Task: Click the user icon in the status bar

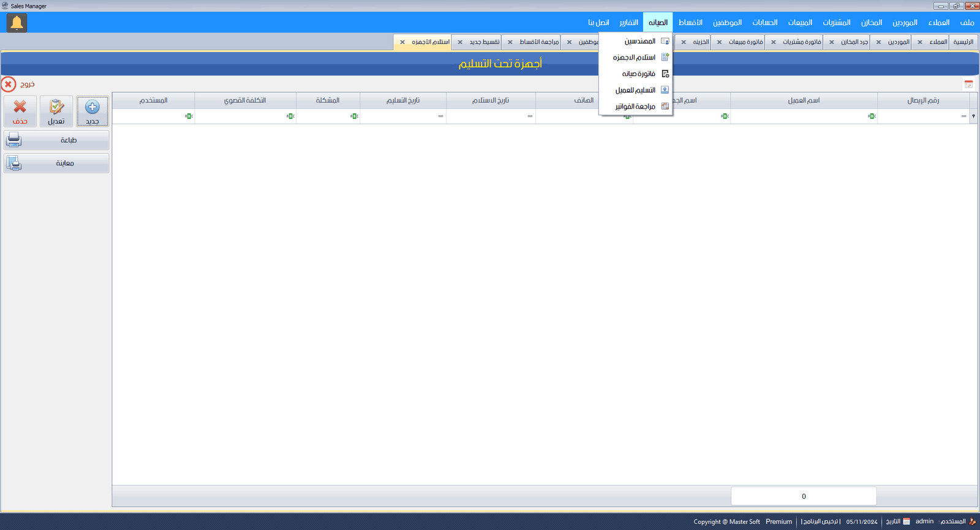Action: 972,521
